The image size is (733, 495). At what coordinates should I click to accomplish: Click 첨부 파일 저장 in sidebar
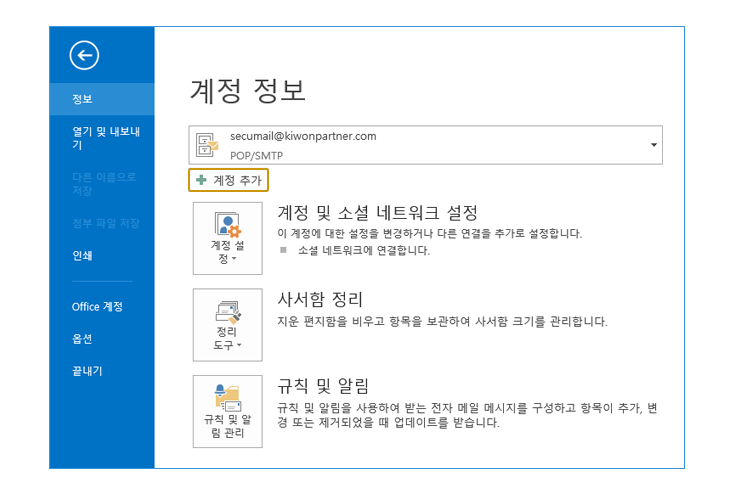(105, 223)
